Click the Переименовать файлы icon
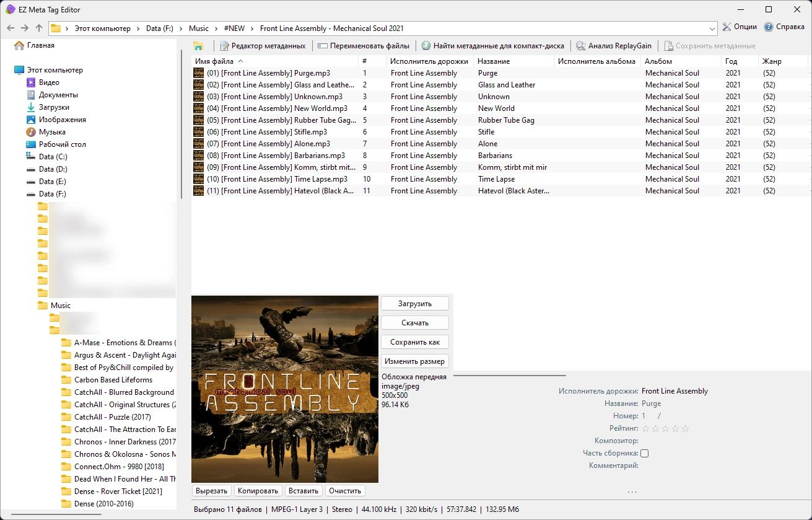Image resolution: width=812 pixels, height=520 pixels. tap(323, 46)
